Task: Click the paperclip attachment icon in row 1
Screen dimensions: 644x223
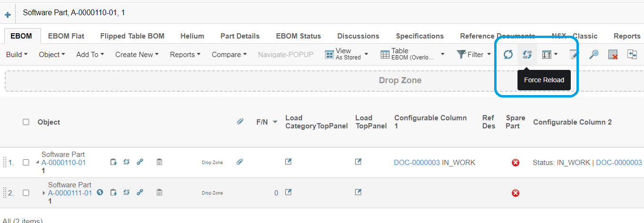Action: click(240, 162)
